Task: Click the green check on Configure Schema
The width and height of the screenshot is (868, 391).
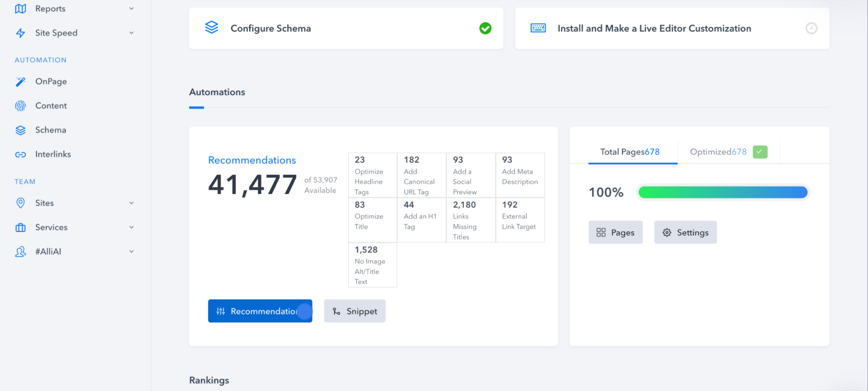Action: (x=485, y=28)
